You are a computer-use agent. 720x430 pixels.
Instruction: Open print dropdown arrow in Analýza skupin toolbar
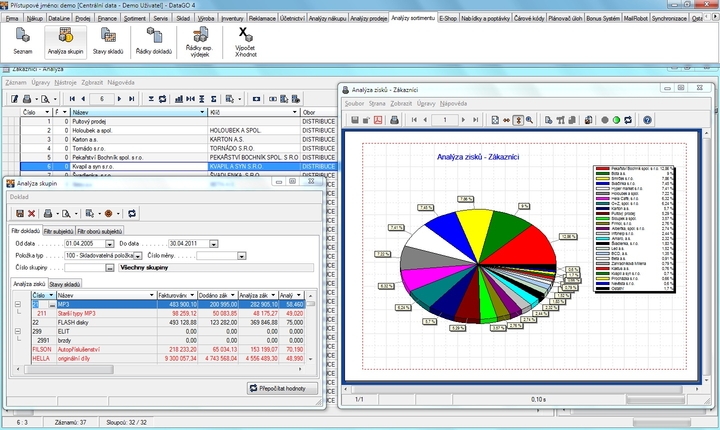click(57, 214)
